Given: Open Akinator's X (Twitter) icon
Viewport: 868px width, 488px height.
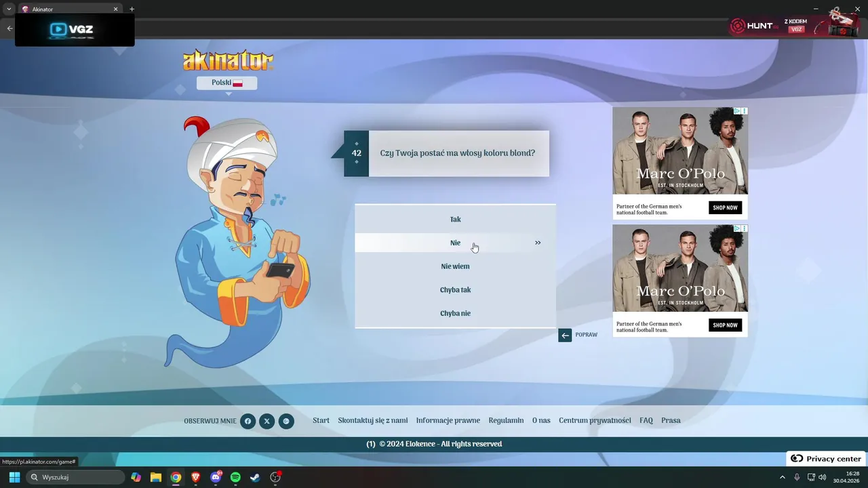Looking at the screenshot, I should coord(267,421).
